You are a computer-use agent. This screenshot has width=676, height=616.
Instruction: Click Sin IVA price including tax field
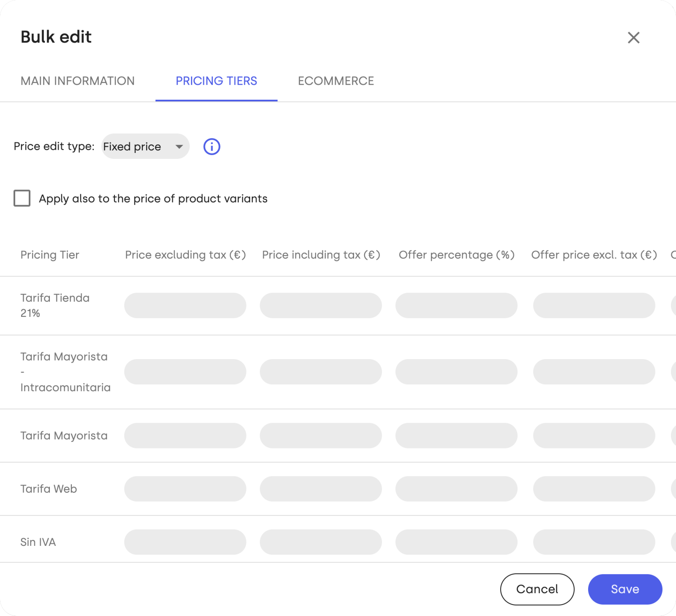coord(321,542)
